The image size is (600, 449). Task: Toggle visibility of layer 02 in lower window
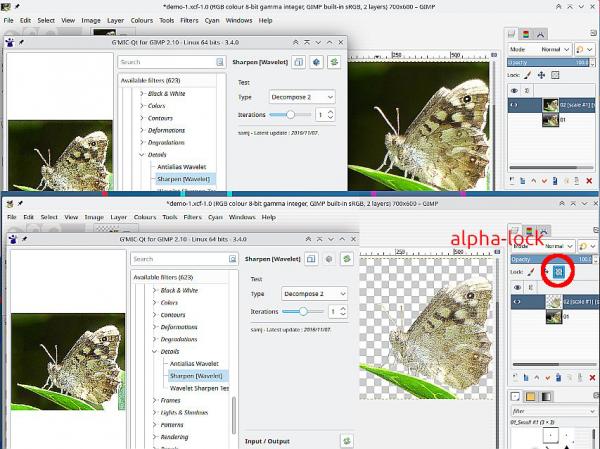(517, 302)
